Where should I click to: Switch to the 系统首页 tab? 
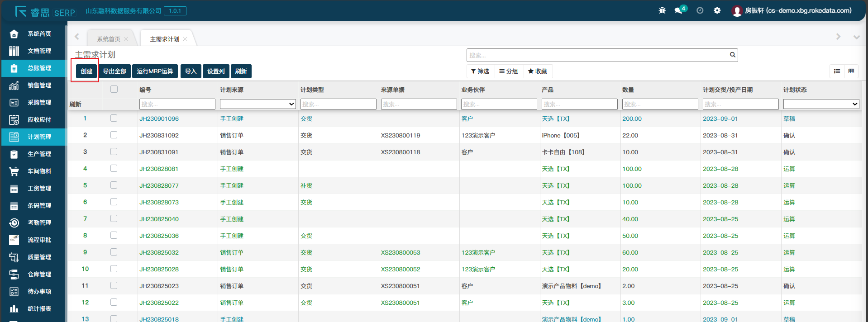point(109,39)
